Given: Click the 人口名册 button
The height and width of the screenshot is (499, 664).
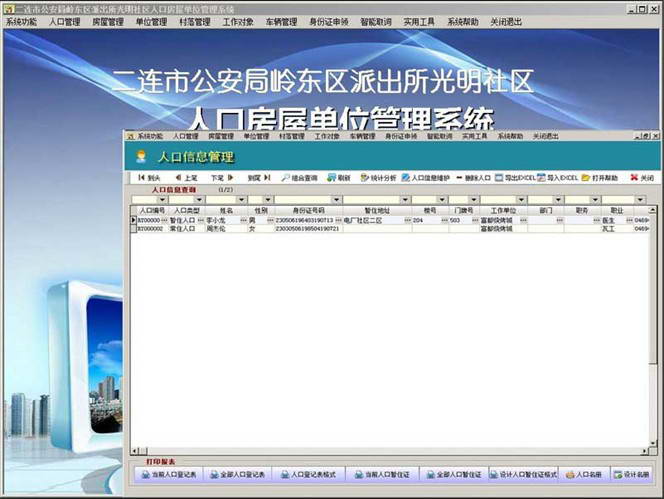Looking at the screenshot, I should pyautogui.click(x=584, y=474).
